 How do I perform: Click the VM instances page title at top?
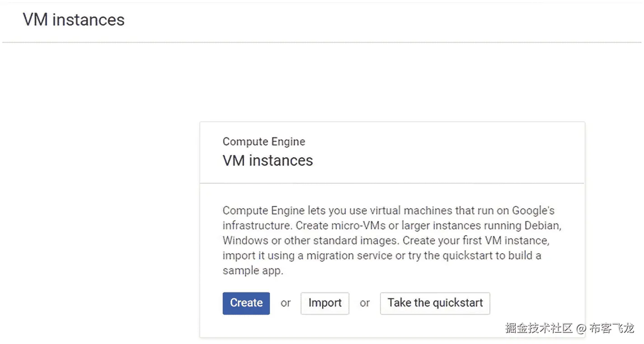74,20
